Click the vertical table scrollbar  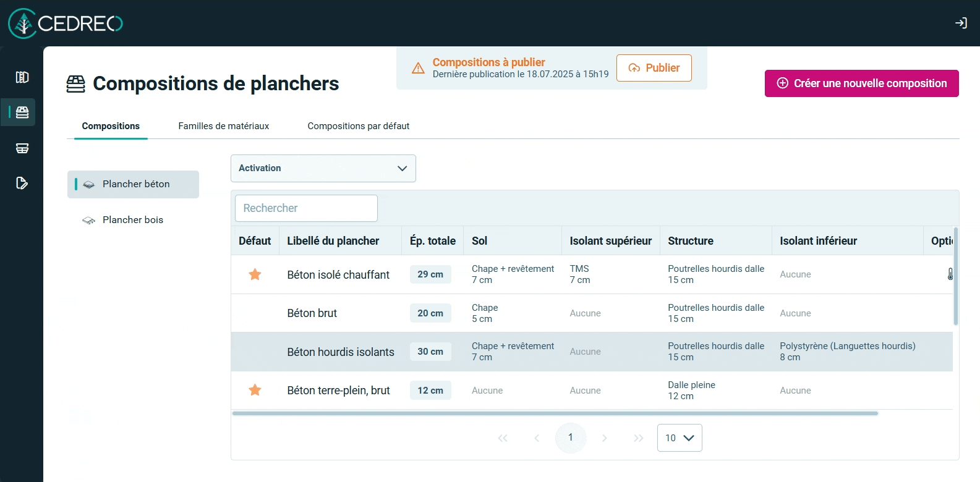[x=956, y=276]
